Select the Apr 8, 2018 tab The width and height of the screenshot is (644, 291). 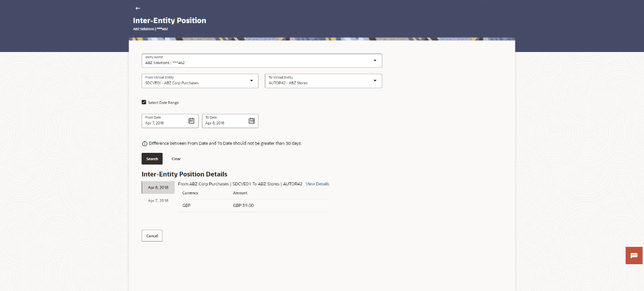coord(158,188)
